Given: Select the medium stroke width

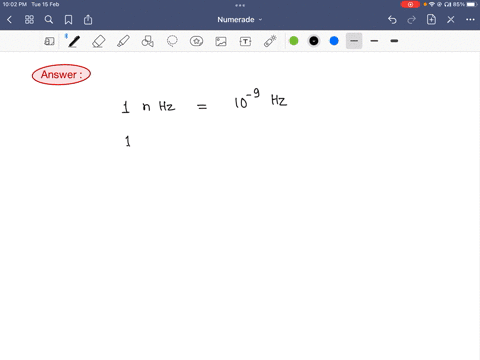Looking at the screenshot, I should tap(374, 41).
